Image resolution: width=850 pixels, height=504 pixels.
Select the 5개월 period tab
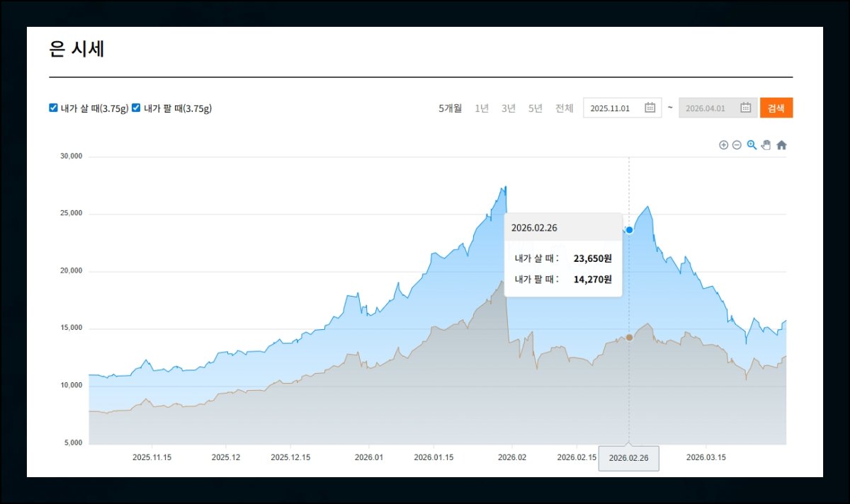point(450,108)
